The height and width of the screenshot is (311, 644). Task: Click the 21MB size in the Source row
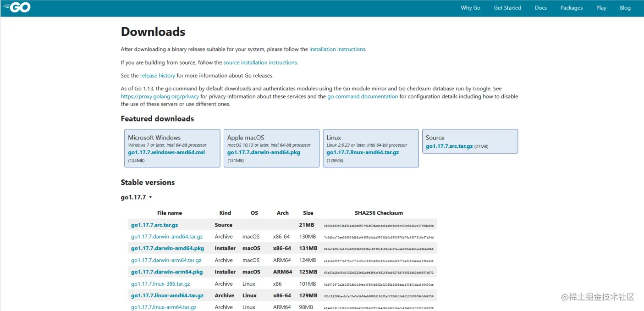click(307, 225)
